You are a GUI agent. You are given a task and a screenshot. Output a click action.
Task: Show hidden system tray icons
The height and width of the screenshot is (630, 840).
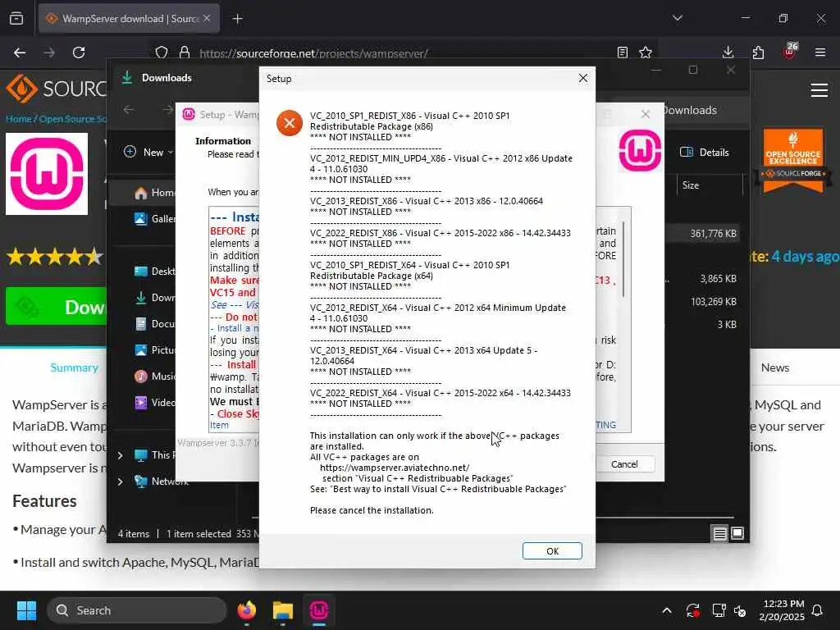click(667, 610)
